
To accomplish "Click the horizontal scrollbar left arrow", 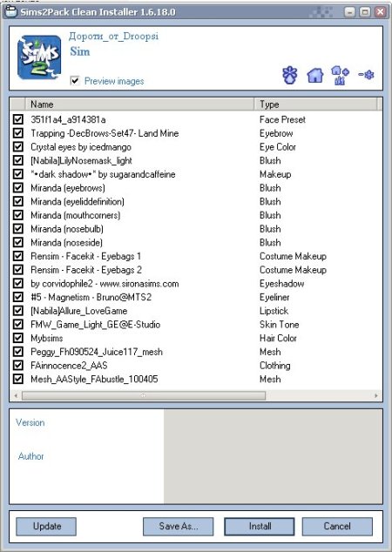I will (x=16, y=395).
